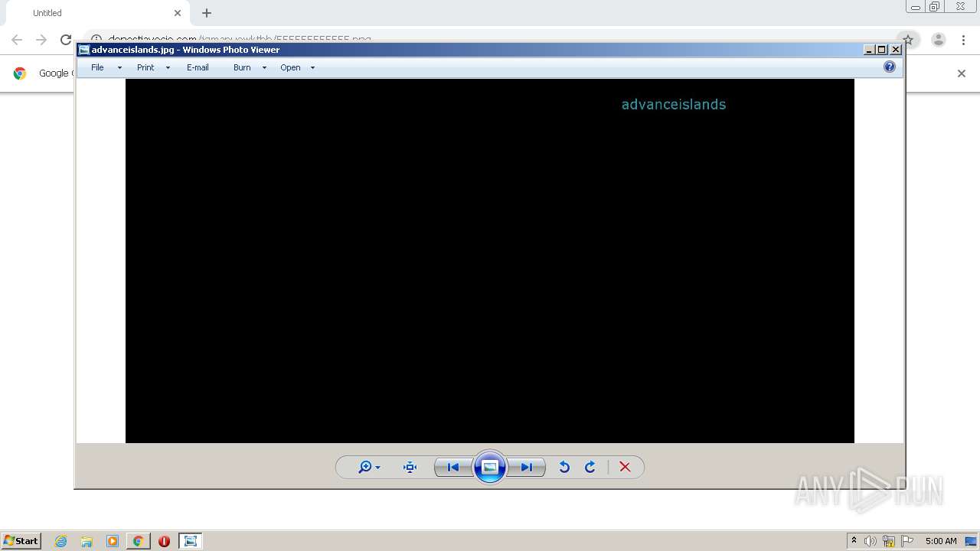Click the 5:00 AM clock

click(941, 541)
